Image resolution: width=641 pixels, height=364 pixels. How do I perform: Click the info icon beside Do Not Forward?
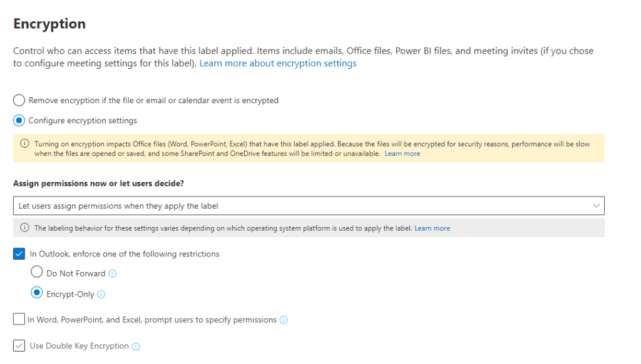113,274
